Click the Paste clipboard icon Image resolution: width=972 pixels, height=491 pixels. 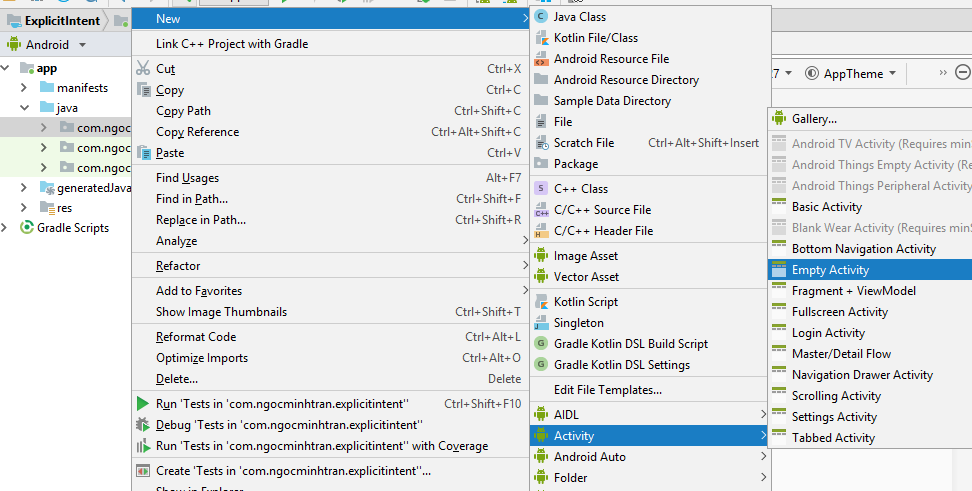coord(143,153)
